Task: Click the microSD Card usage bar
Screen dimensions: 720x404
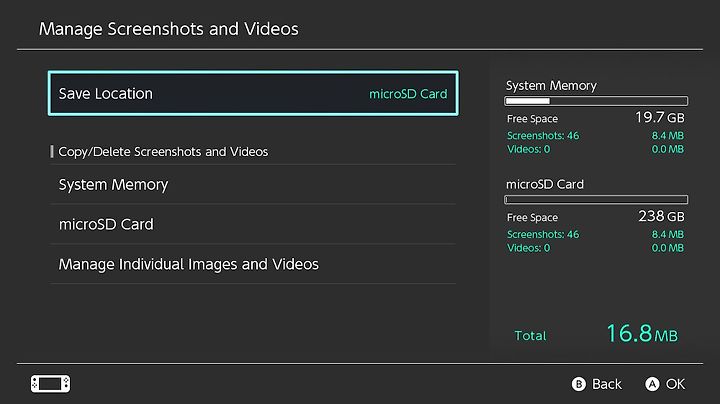Action: (x=596, y=200)
